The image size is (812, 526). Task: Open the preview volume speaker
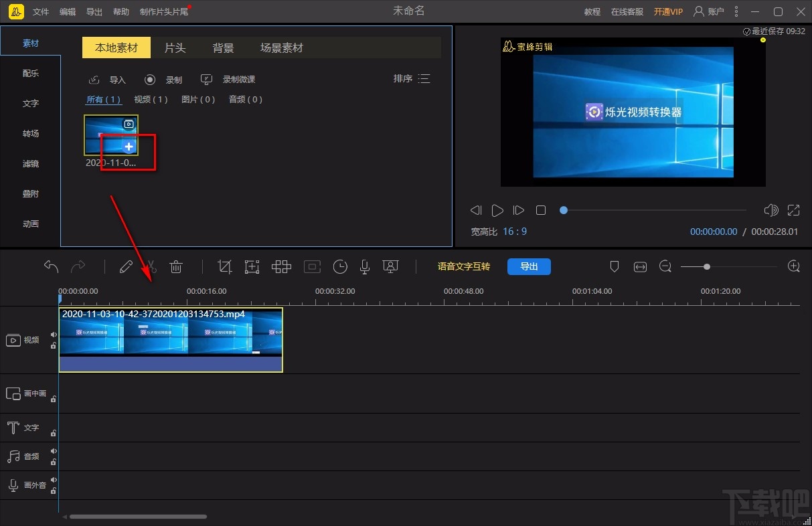click(x=771, y=210)
